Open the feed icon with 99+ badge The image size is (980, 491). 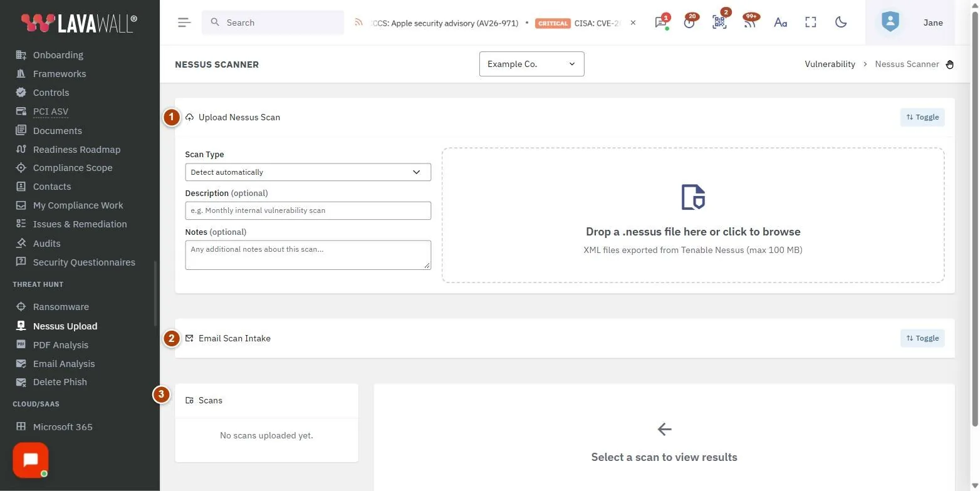pyautogui.click(x=749, y=23)
